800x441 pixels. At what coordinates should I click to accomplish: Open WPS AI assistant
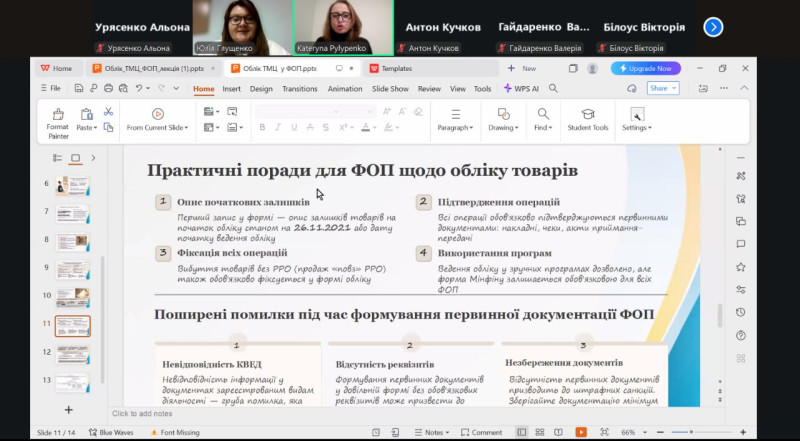520,88
